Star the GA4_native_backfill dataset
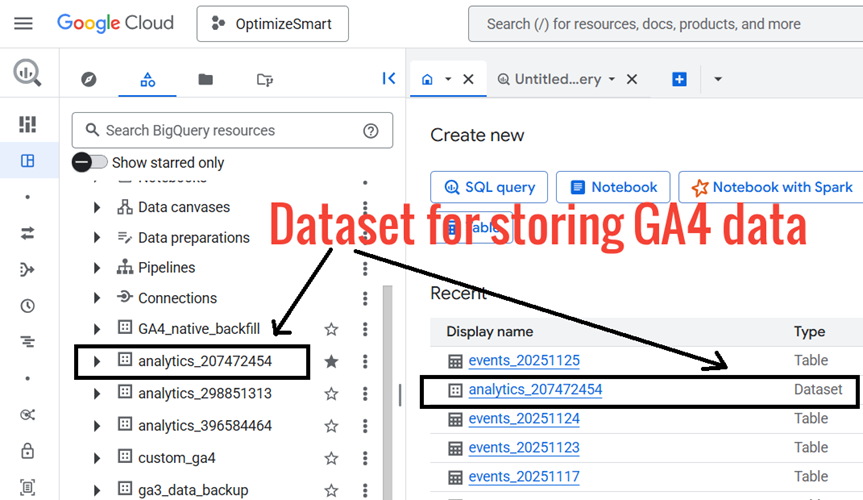863x500 pixels. (331, 329)
